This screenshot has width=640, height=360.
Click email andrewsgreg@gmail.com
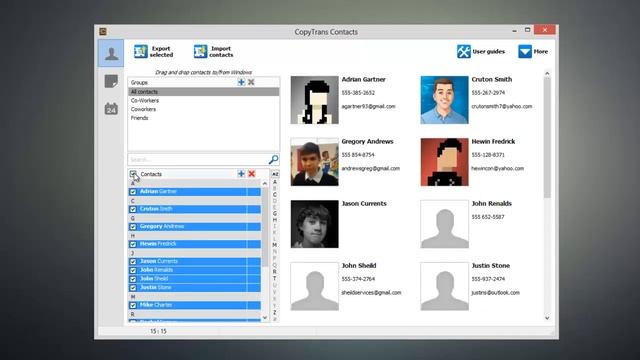371,169
